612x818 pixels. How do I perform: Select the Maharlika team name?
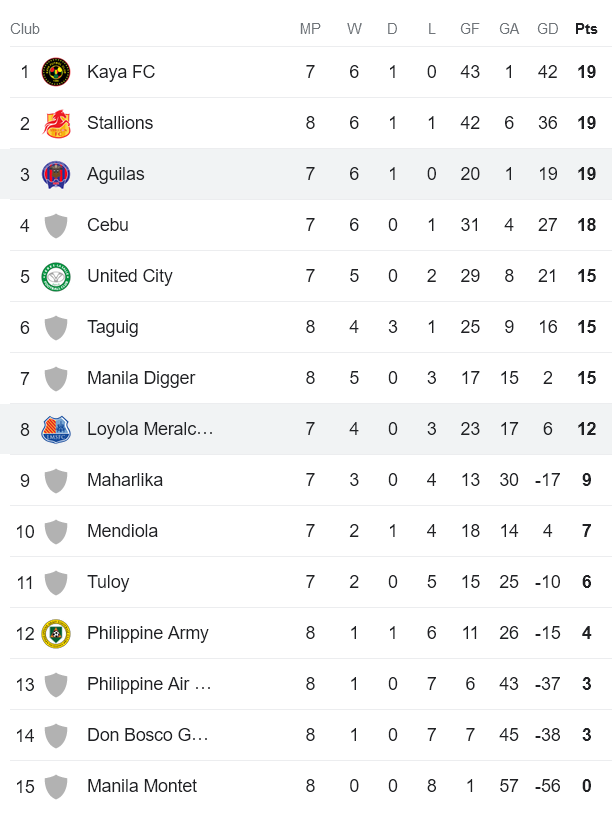pos(125,480)
